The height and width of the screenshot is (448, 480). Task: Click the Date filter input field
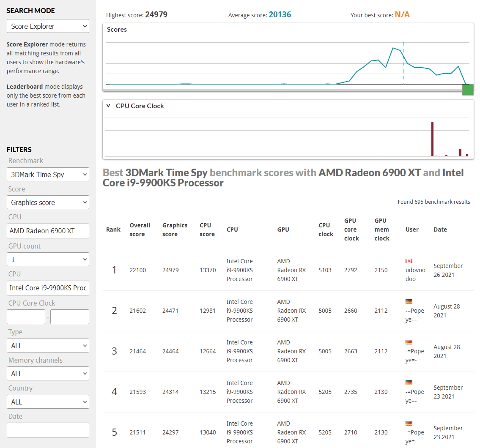tap(48, 430)
